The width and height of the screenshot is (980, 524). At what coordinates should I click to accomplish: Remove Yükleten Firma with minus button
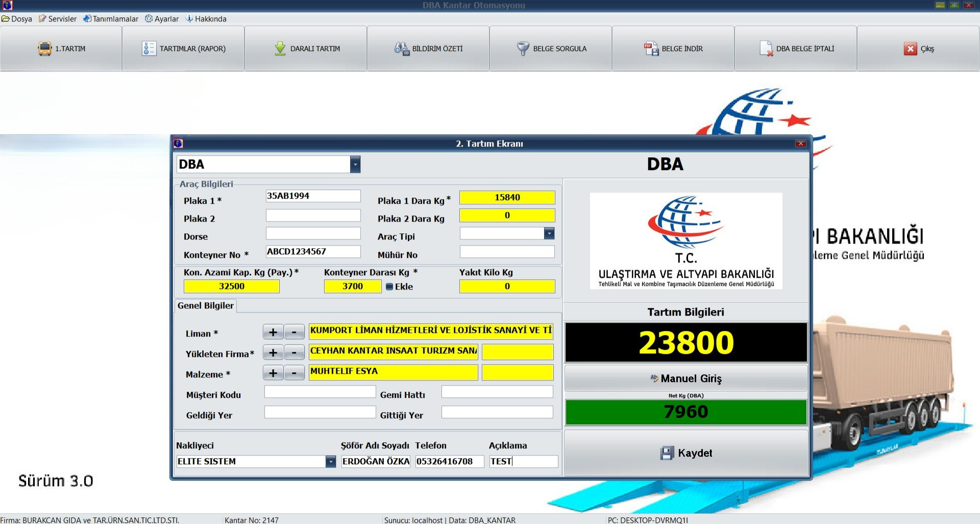(x=294, y=352)
